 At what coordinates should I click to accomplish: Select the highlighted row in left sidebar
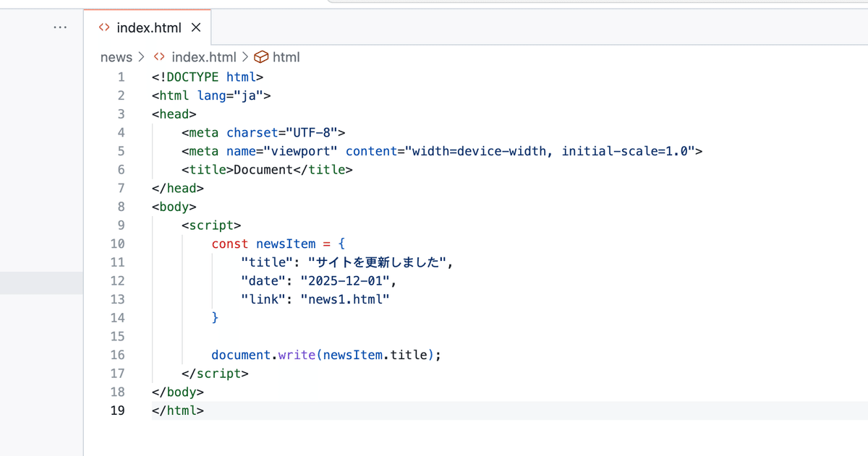click(41, 283)
